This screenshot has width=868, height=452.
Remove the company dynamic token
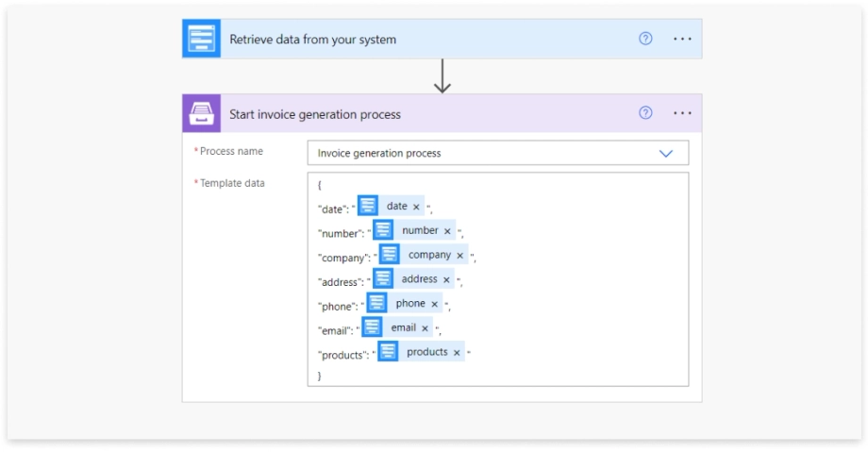[x=460, y=256]
